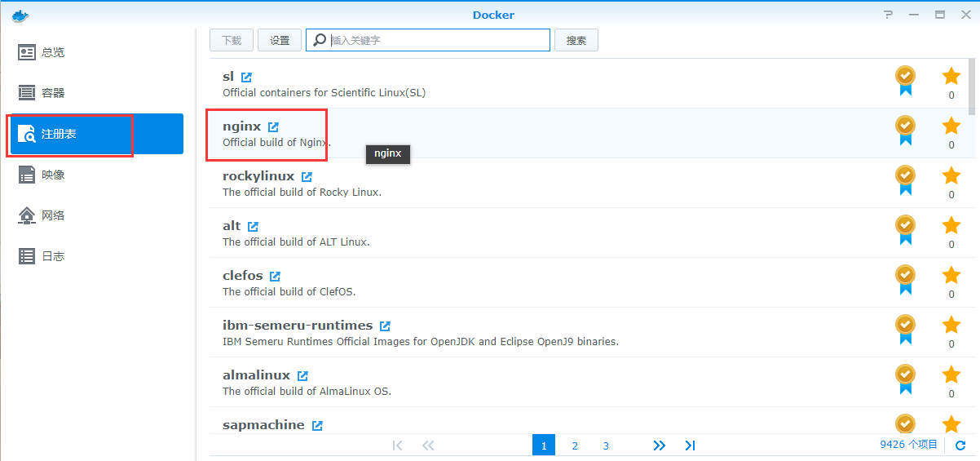Click the official badge icon on clefos row
The image size is (980, 461).
(x=905, y=280)
